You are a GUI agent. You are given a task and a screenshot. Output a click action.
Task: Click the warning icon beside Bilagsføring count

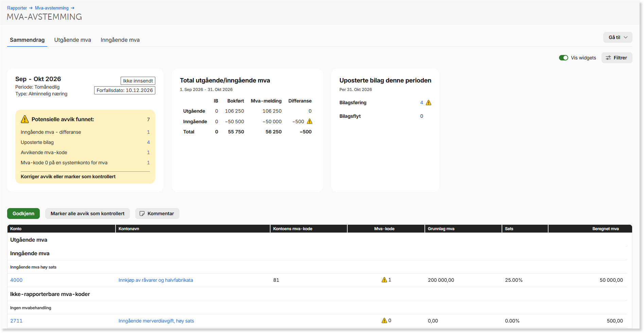(429, 103)
